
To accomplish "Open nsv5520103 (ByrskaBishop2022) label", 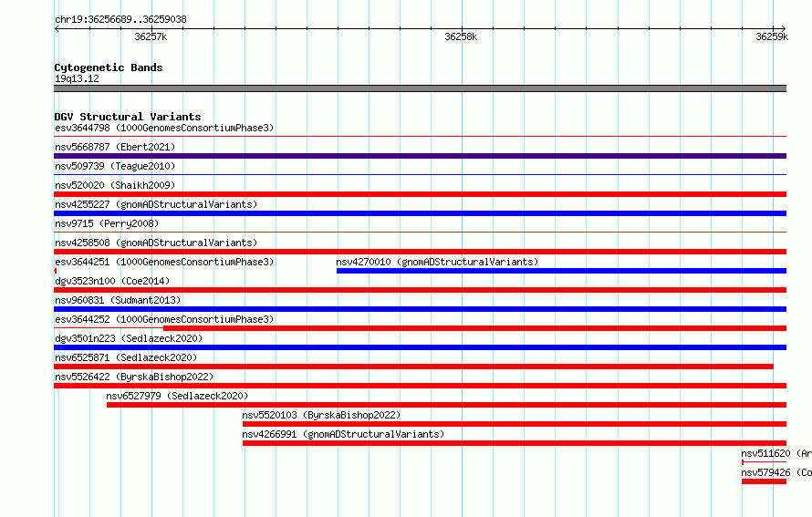I will point(321,415).
